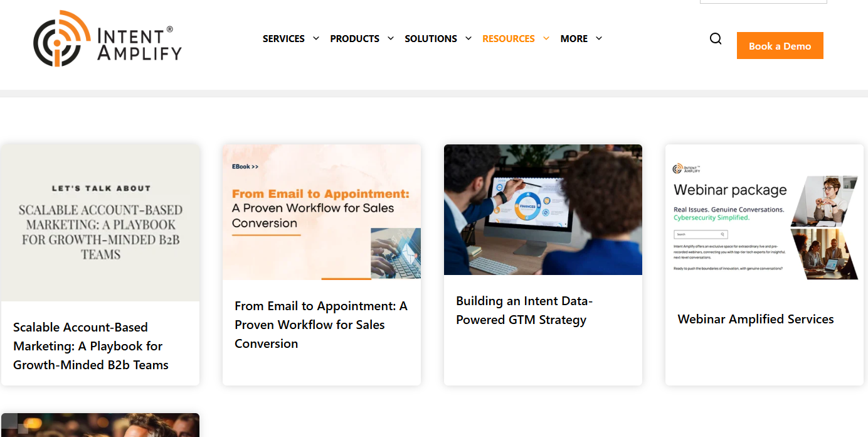
Task: Open the Webinar Amplified Services title link
Action: point(756,319)
